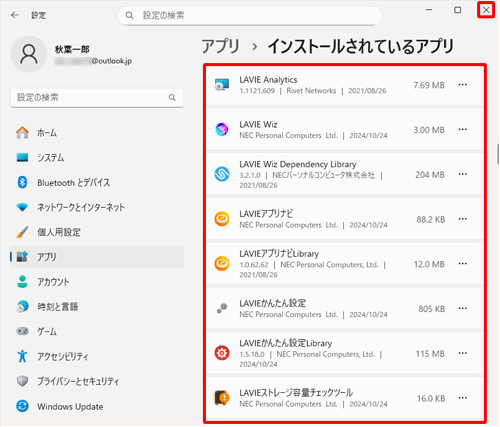Click the 7.69 MB size value
The width and height of the screenshot is (500, 427).
coord(429,85)
